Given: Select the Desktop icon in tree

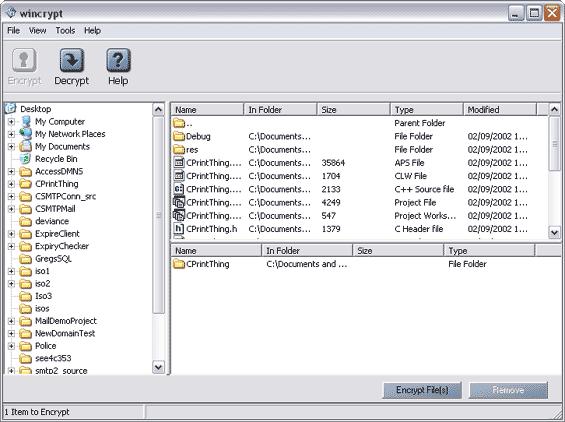Looking at the screenshot, I should pos(11,108).
